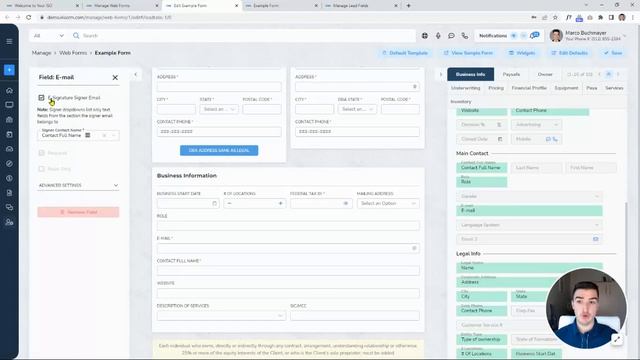Open the notifications message icon with badge
This screenshot has height=360, width=640.
point(534,36)
